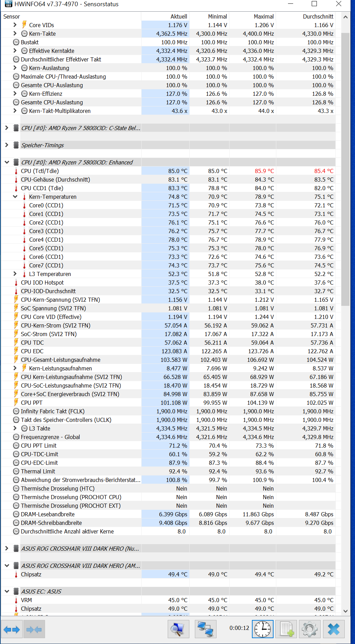
Task: Select the Core7 (CCD1) temperature row
Action: [168, 265]
